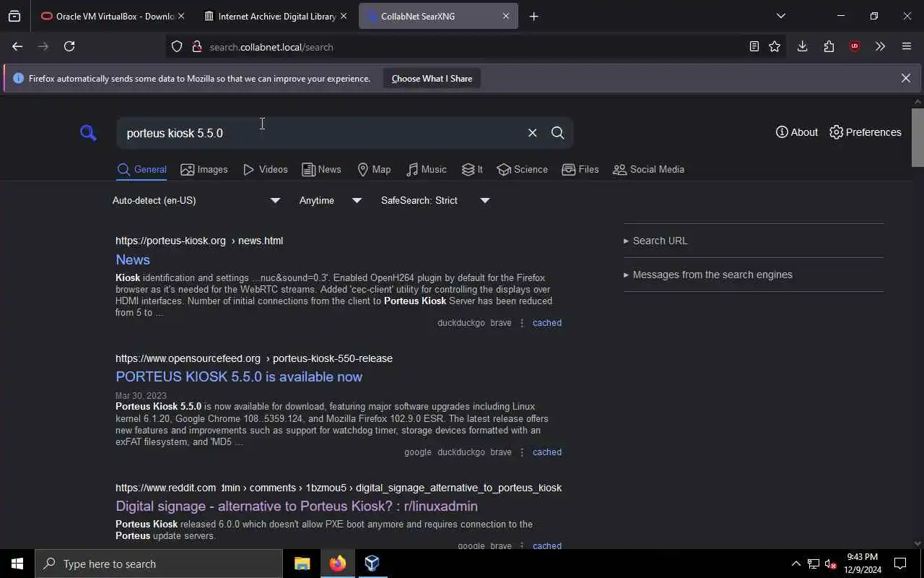Expand Messages from the search engines

pyautogui.click(x=707, y=275)
